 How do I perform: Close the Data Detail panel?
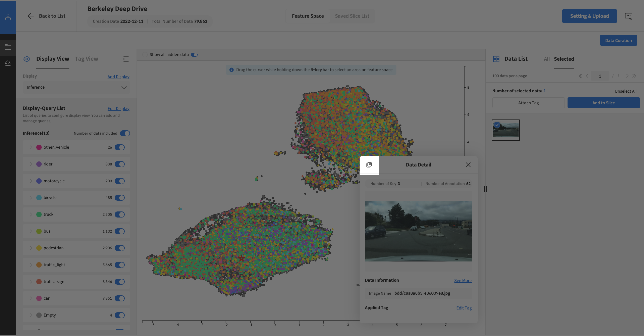(x=468, y=165)
